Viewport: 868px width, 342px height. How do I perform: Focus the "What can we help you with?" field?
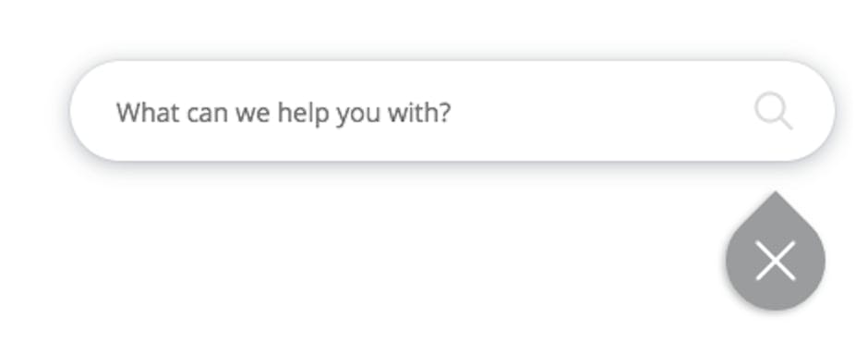coord(452,112)
